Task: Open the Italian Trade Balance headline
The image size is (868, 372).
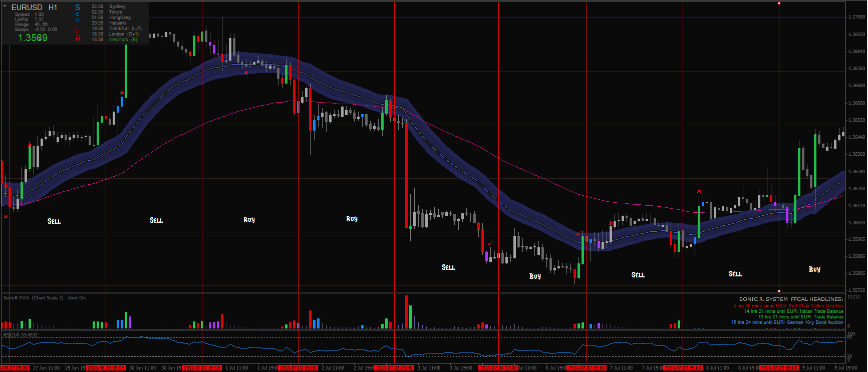Action: click(x=794, y=311)
